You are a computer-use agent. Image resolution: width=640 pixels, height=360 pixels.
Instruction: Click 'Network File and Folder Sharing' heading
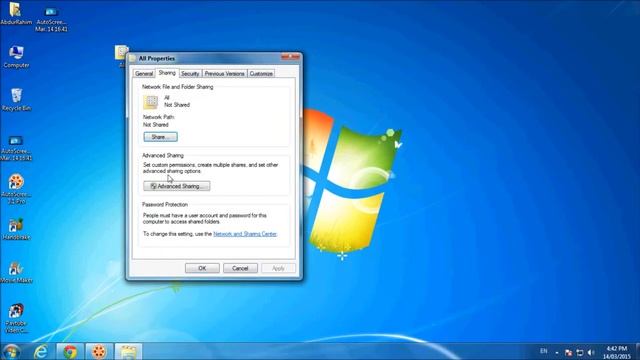click(x=178, y=87)
